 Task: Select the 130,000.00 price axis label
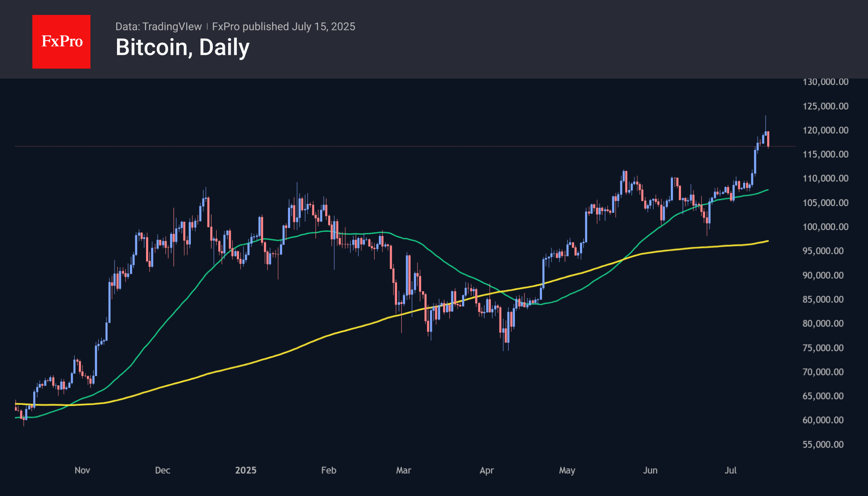coord(825,82)
